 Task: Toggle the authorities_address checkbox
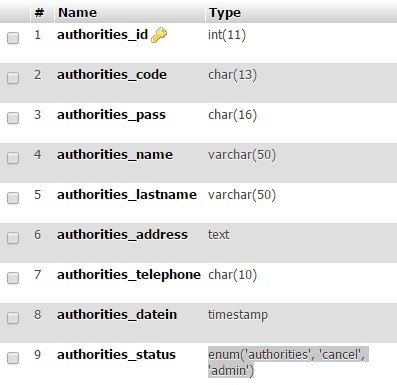click(x=13, y=238)
